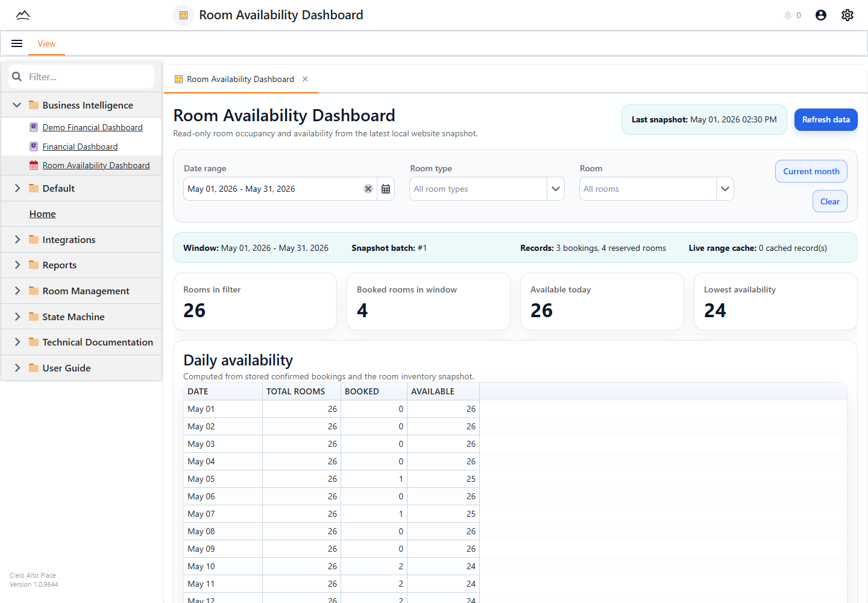Expand the Integrations tree section
The width and height of the screenshot is (868, 603).
[x=17, y=239]
